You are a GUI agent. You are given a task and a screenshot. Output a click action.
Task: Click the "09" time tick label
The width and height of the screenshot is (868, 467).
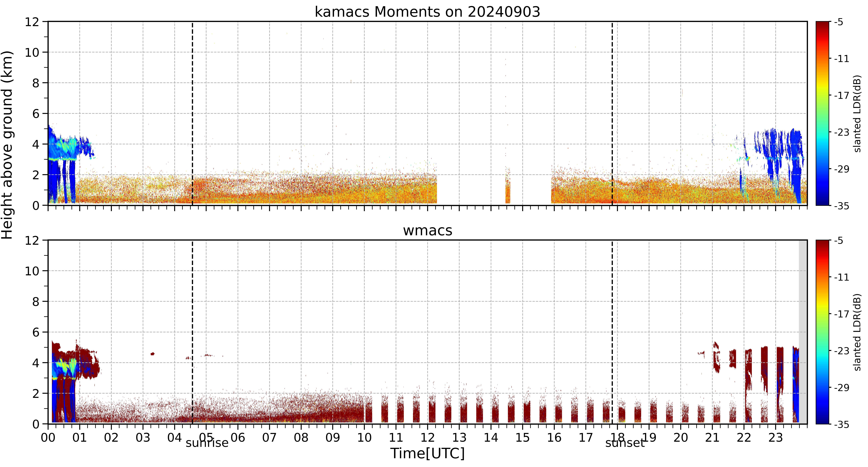[333, 438]
